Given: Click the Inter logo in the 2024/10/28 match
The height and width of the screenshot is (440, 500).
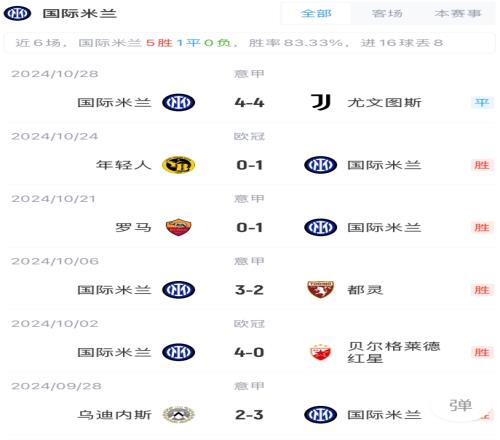Looking at the screenshot, I should click(x=178, y=102).
